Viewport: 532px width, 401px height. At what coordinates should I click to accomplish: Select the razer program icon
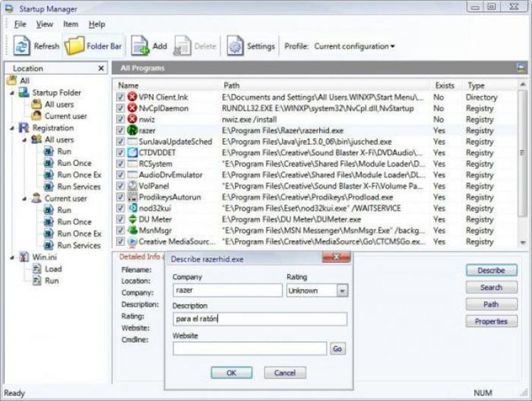132,130
